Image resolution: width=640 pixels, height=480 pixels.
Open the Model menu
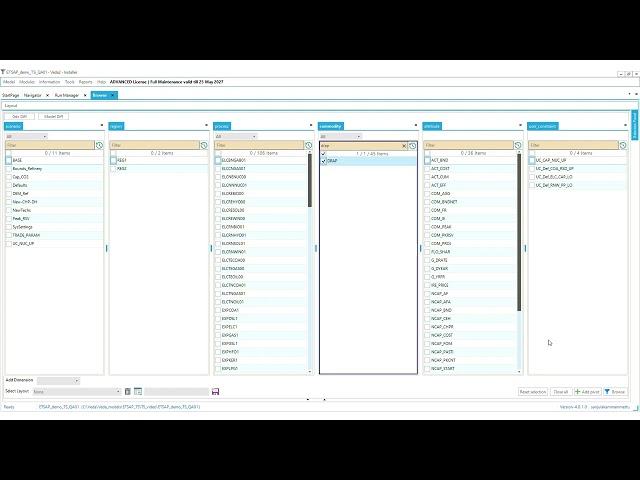pyautogui.click(x=9, y=82)
